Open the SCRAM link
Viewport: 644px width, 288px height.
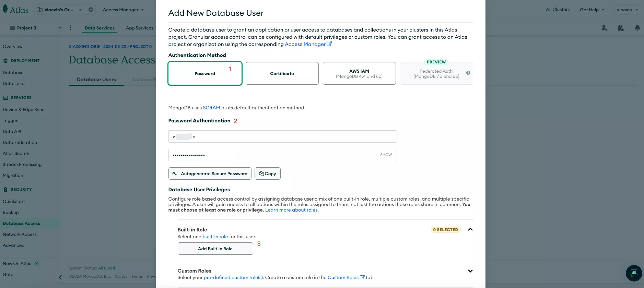click(211, 108)
